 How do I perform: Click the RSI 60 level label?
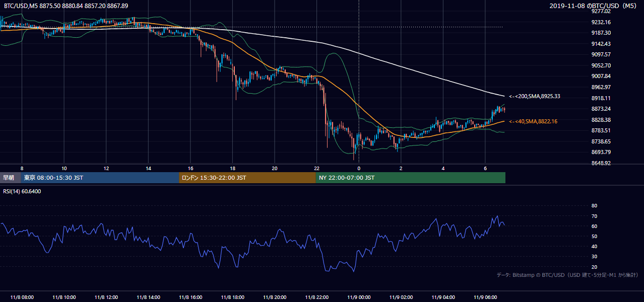[594, 226]
